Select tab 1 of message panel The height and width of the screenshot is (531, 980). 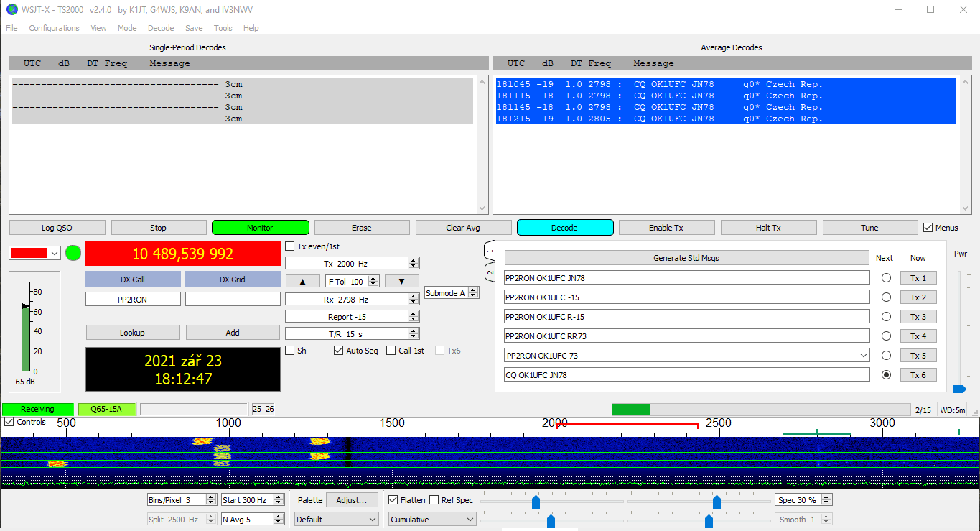click(x=490, y=251)
